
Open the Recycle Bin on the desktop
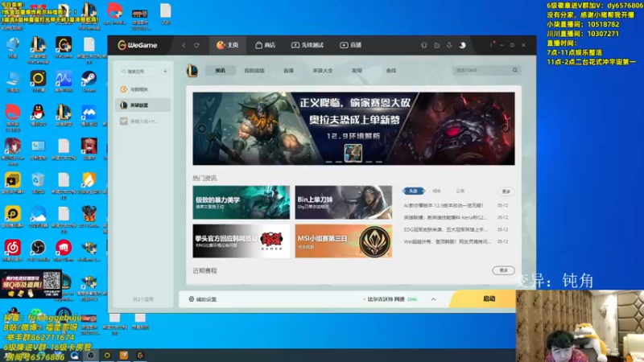click(x=38, y=183)
